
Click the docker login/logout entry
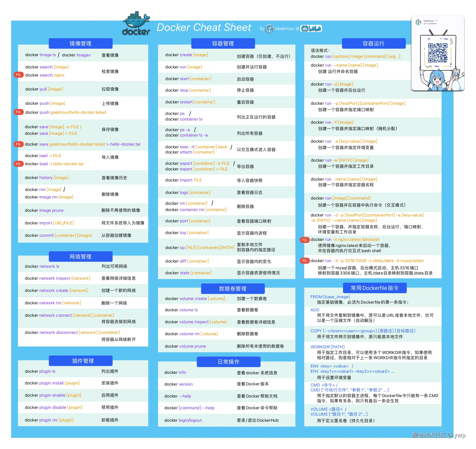(x=183, y=420)
